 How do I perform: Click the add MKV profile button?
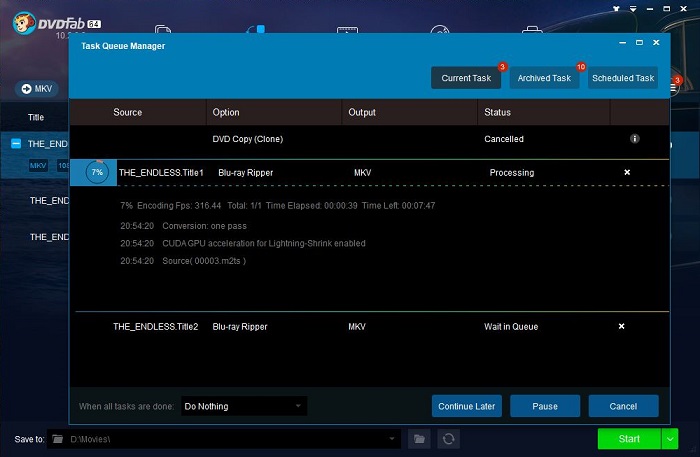(37, 89)
